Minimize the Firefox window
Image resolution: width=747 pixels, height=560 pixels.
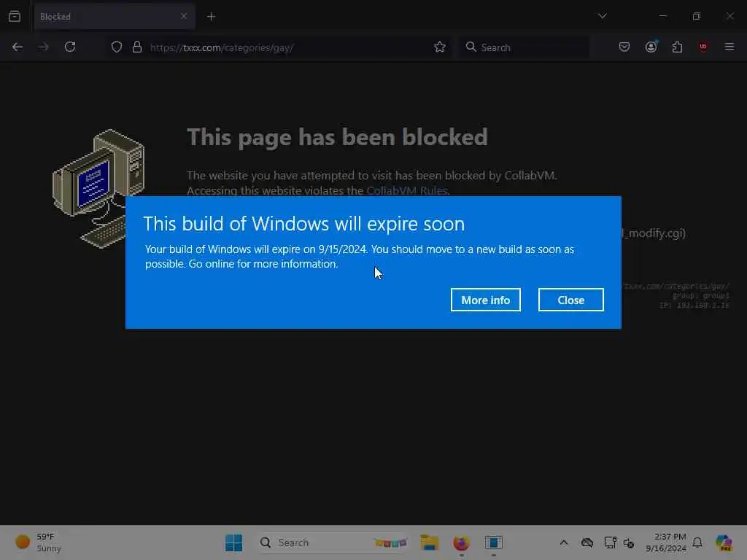pos(662,16)
